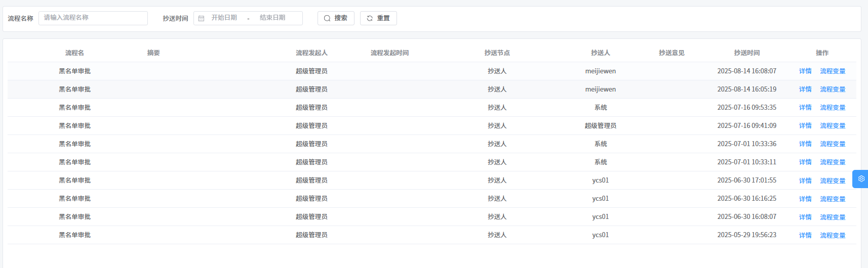Select the 开始日期 start date field
This screenshot has width=868, height=268.
pos(224,18)
